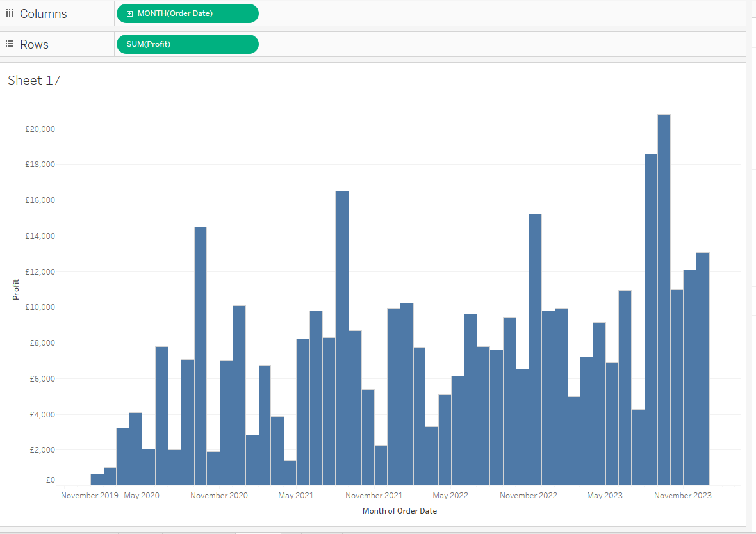This screenshot has height=534, width=756.
Task: Click the May 2021 axis label
Action: coord(295,495)
